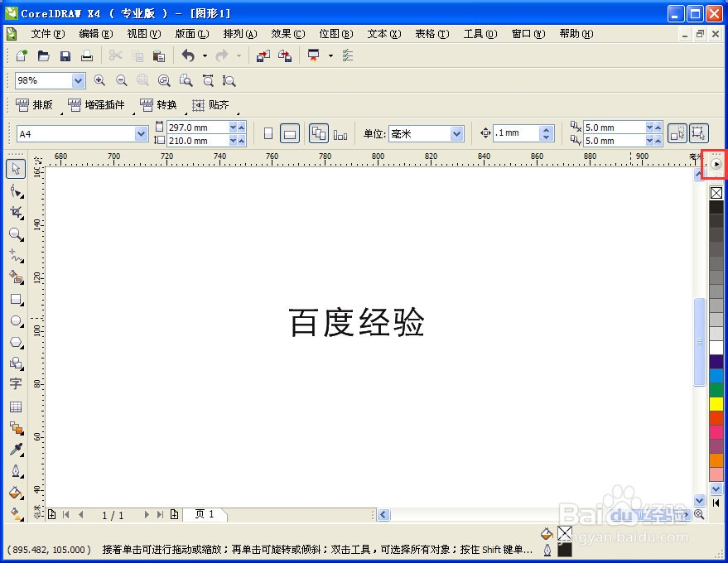Screen dimensions: 728x563
Task: Click the Zoom out magnifier
Action: (121, 80)
